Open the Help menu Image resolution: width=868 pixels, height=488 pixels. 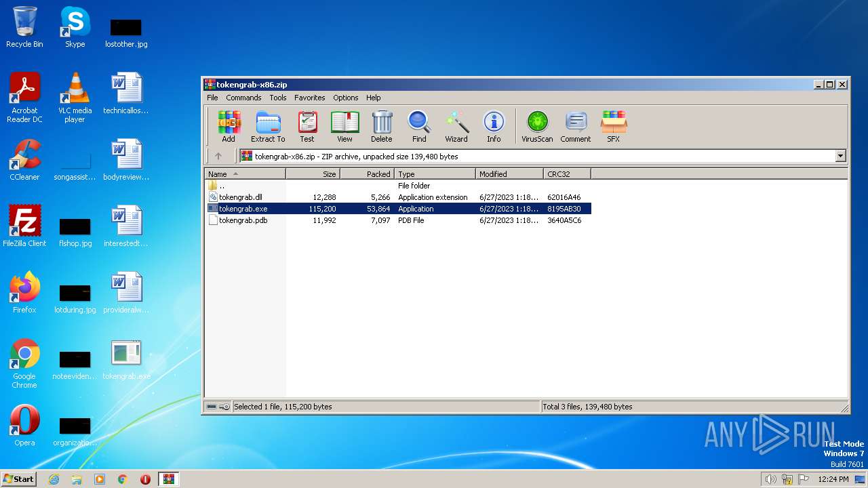(x=374, y=98)
